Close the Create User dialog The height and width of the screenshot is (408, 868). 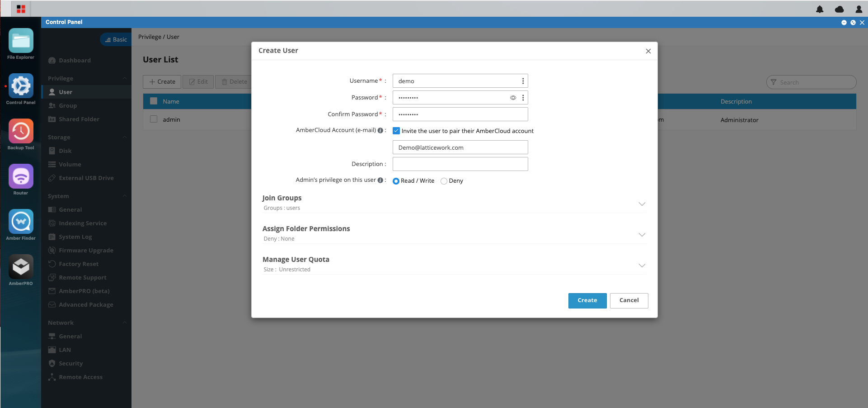(x=648, y=51)
